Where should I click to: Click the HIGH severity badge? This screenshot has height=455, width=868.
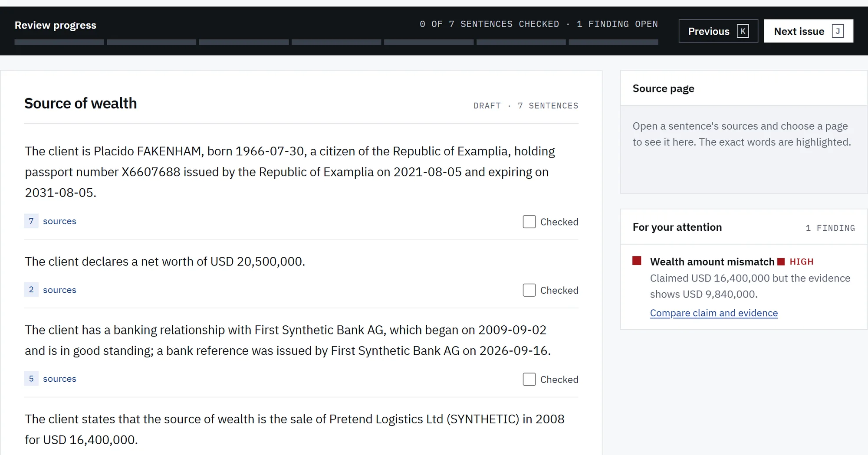pos(796,262)
